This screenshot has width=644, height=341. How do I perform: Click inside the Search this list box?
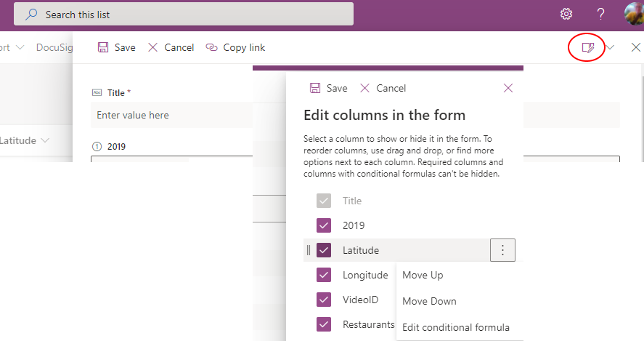[x=184, y=15]
